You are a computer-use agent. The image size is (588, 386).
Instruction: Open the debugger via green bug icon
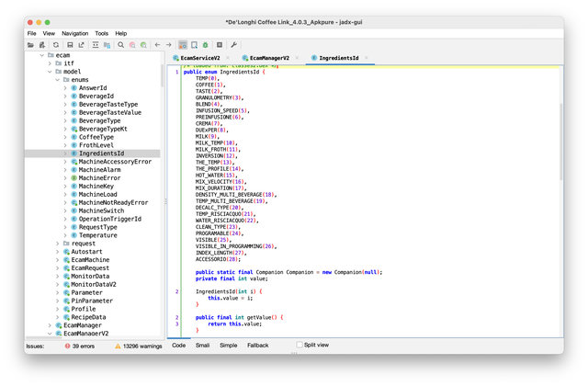pos(206,45)
